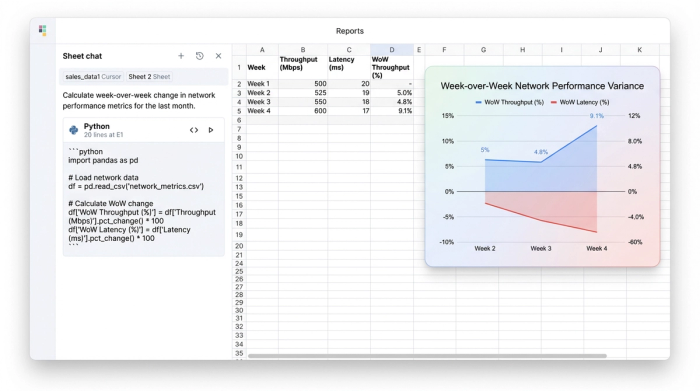Click the Week header cell
The width and height of the screenshot is (700, 391).
coord(262,67)
